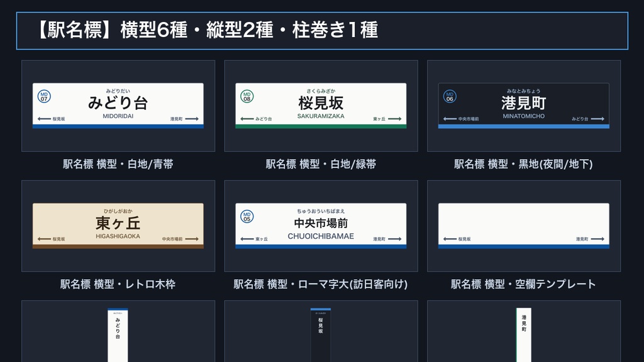Click left arrow on the blank template sign
Image resolution: width=644 pixels, height=362 pixels.
coord(450,239)
